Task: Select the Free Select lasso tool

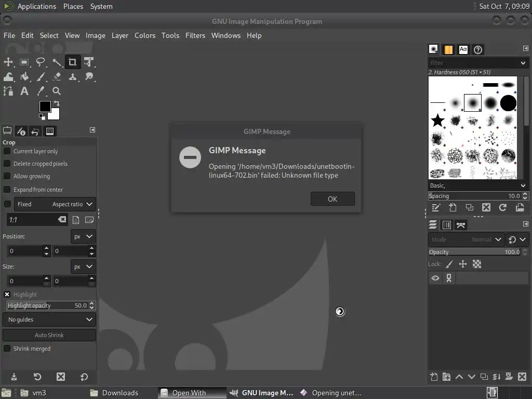Action: click(41, 62)
